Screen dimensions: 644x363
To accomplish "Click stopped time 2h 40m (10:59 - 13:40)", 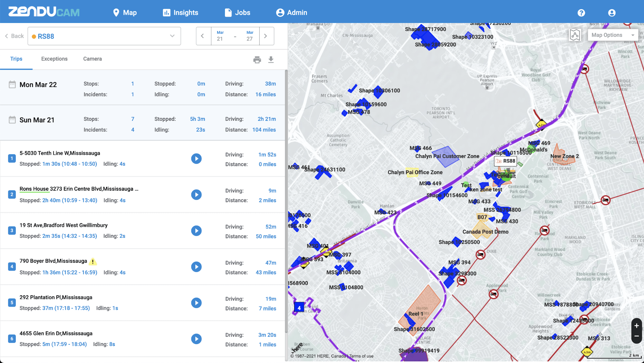I will 70,200.
